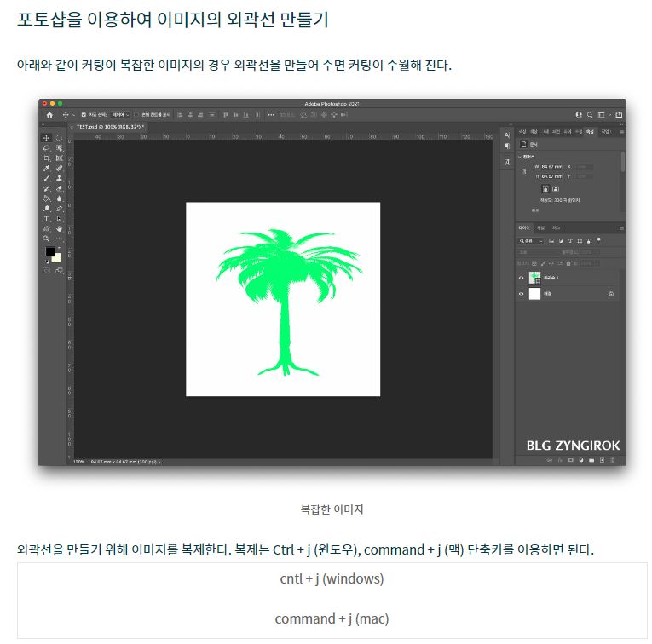This screenshot has height=644, width=652.
Task: Select the Crop tool
Action: (x=47, y=158)
